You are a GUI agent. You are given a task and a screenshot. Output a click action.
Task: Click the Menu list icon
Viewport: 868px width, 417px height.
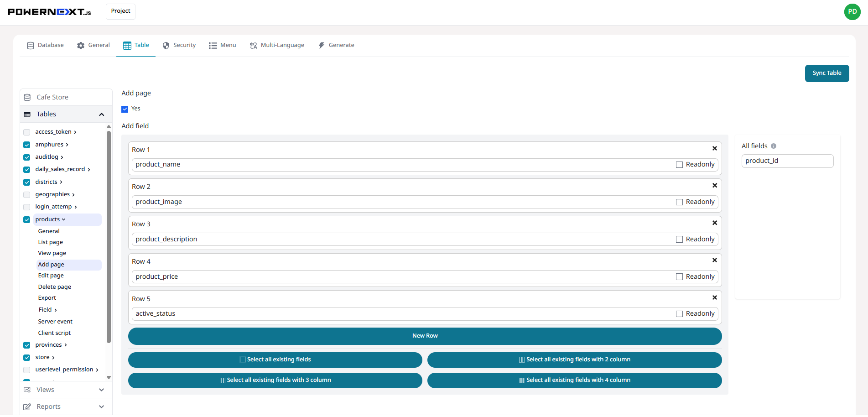coord(213,46)
